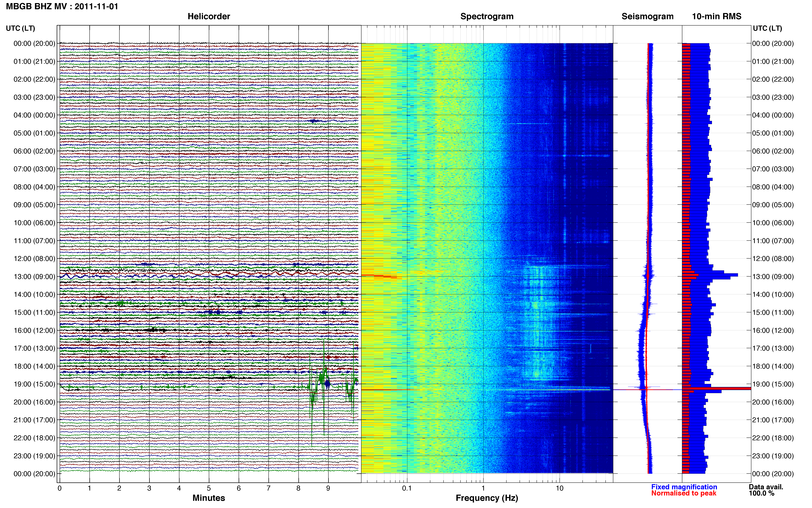Click the '10' tick on the Frequency axis
This screenshot has width=812, height=508.
[x=559, y=488]
